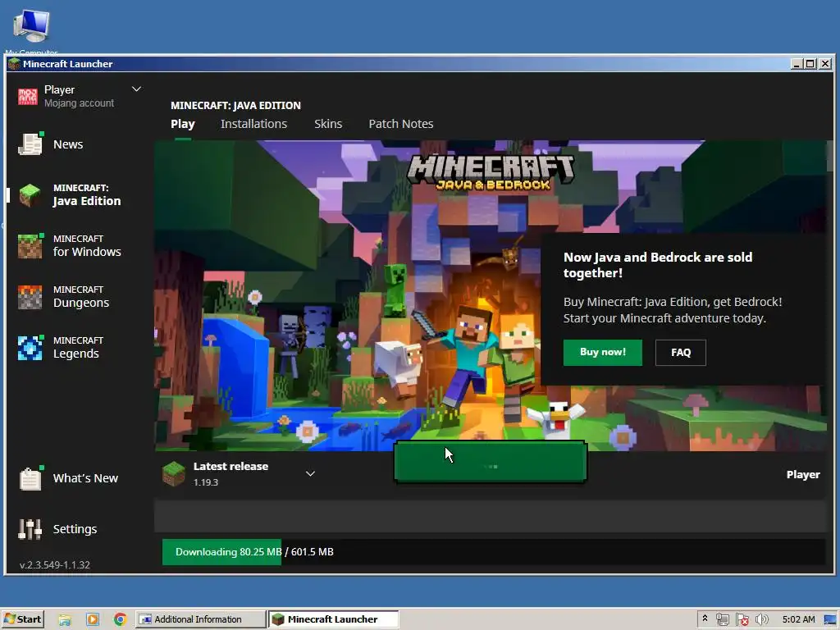Open the Windows Start menu
The width and height of the screenshot is (840, 630).
tap(22, 619)
